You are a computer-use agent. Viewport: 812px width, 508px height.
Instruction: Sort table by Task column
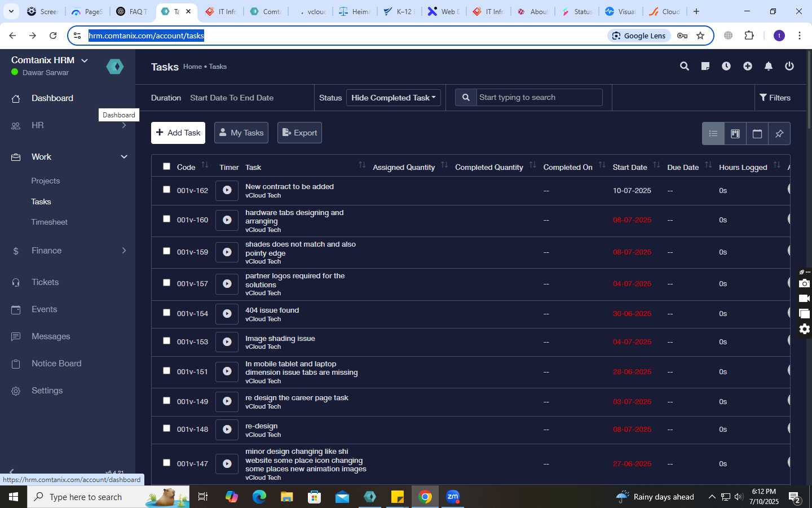[x=362, y=165]
